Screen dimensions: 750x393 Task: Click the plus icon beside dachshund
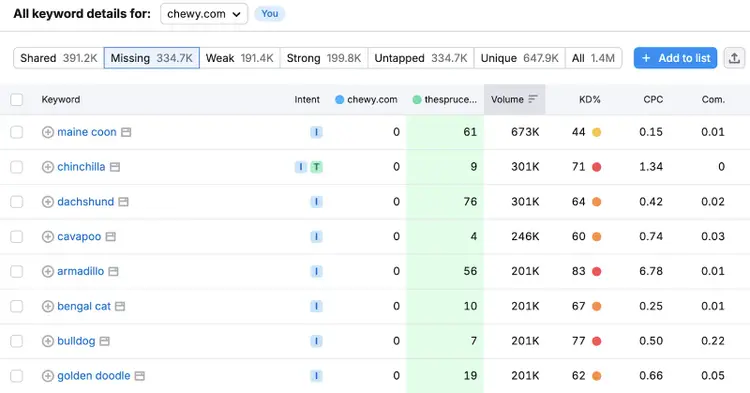47,202
